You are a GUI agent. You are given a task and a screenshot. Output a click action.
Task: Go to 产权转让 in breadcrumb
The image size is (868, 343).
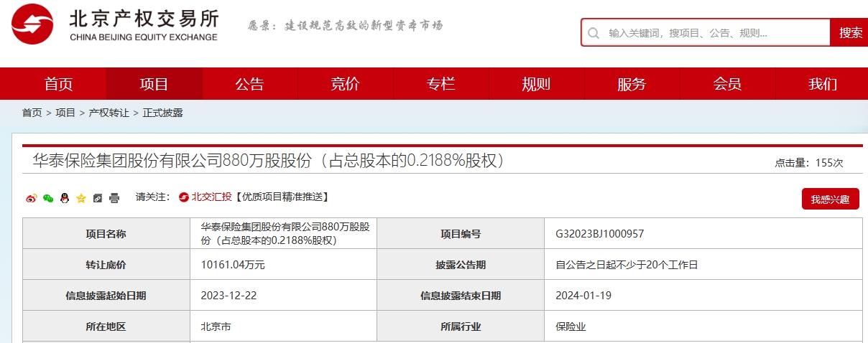point(109,113)
